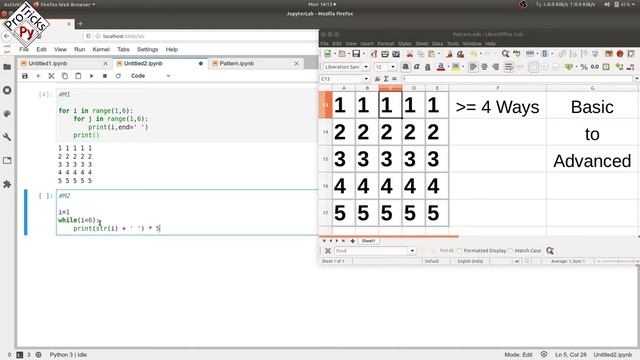Close the Untitled1.ipynb tab

[105, 64]
